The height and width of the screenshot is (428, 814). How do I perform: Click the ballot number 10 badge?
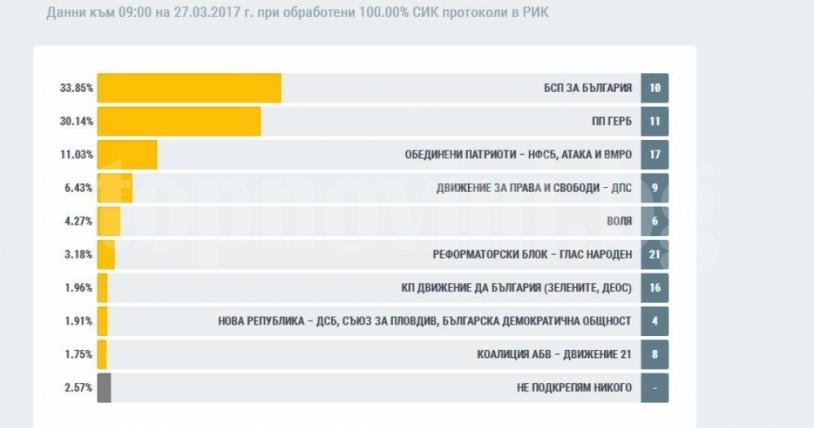point(654,88)
